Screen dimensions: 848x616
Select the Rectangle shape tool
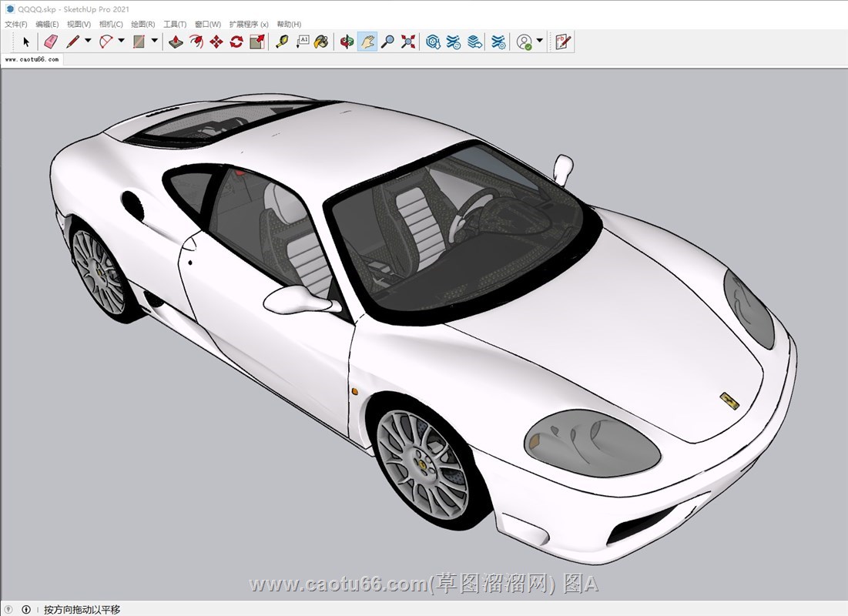coord(139,42)
